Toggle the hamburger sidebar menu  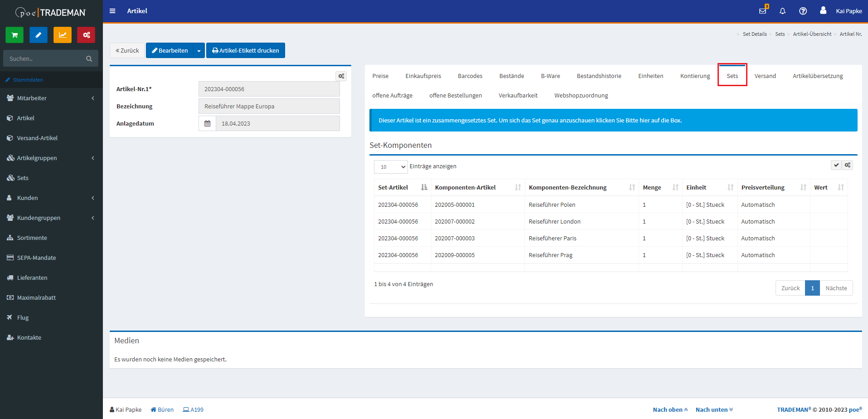pos(112,11)
